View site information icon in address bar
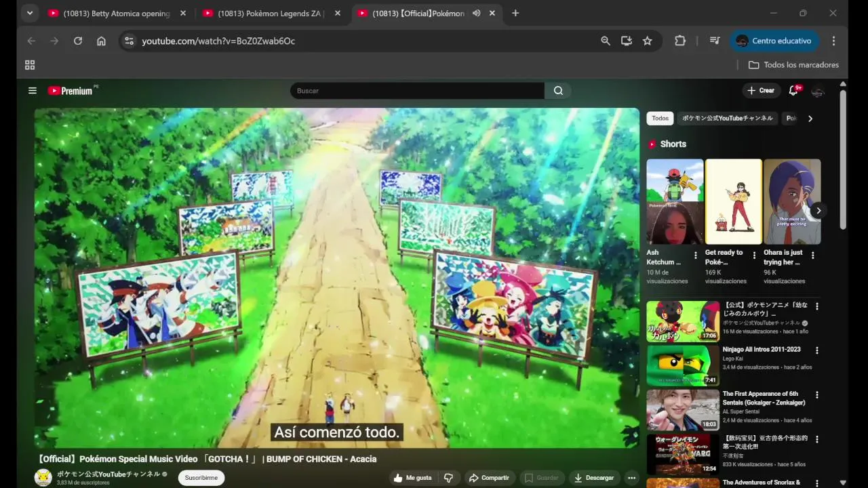 coord(129,41)
